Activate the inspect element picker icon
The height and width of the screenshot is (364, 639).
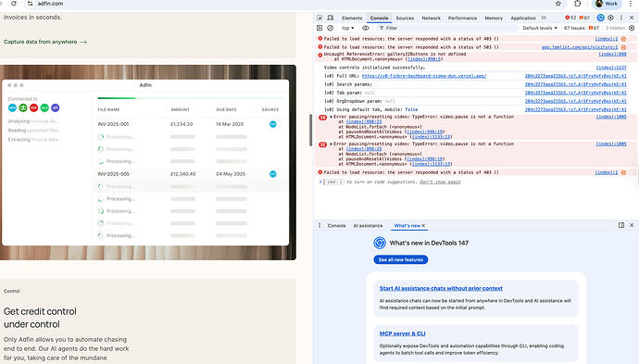click(319, 18)
